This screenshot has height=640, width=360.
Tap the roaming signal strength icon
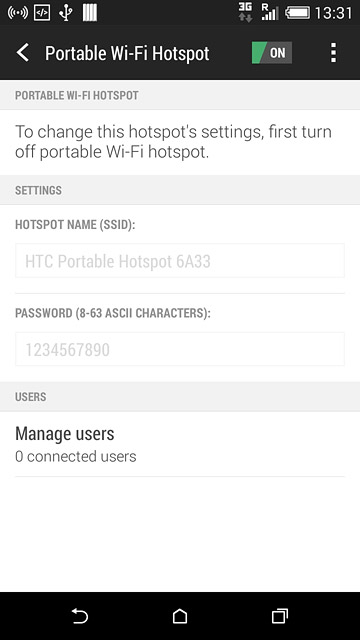pos(270,12)
